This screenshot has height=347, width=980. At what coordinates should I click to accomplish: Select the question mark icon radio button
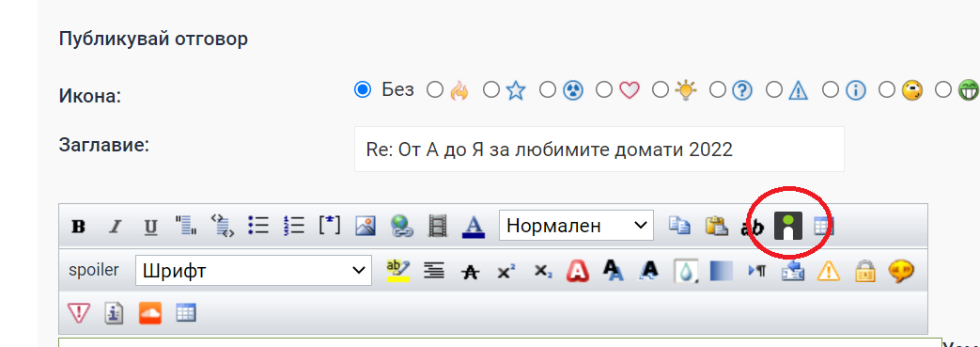(718, 90)
